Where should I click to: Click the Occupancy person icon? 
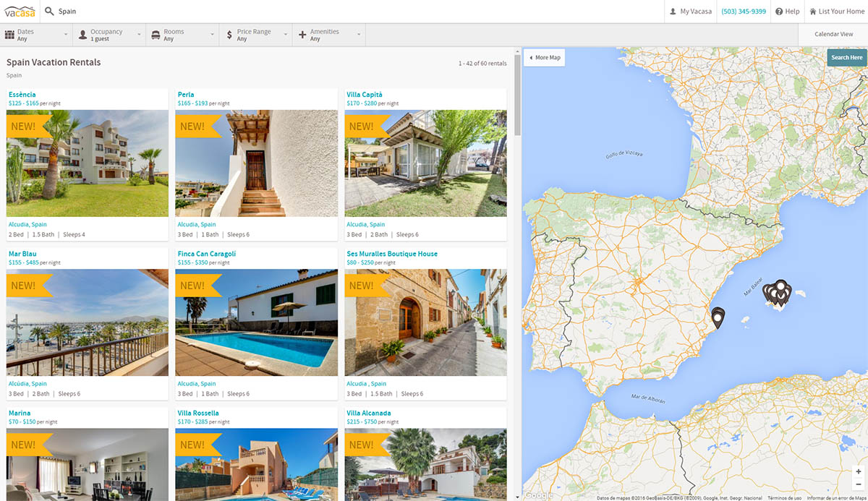pos(82,35)
